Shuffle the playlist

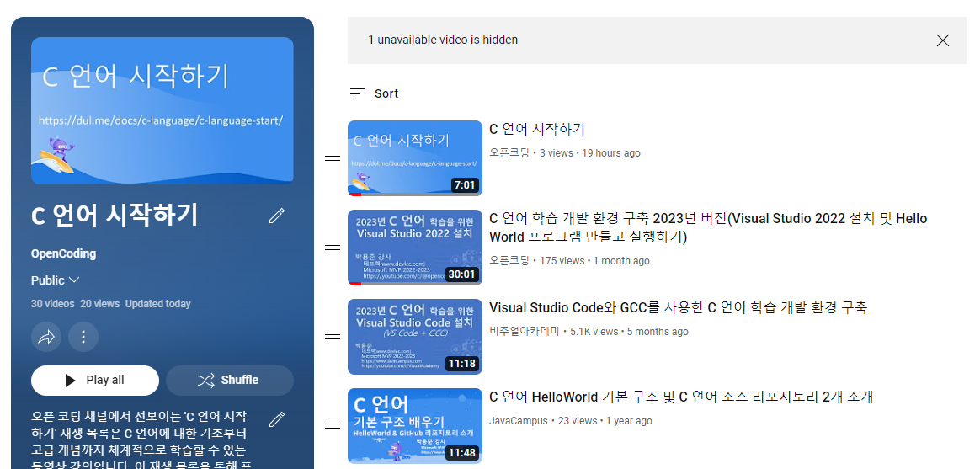pyautogui.click(x=229, y=381)
